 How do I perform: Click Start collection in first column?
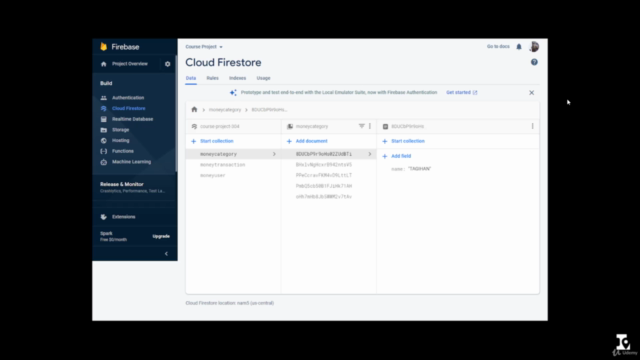(217, 141)
